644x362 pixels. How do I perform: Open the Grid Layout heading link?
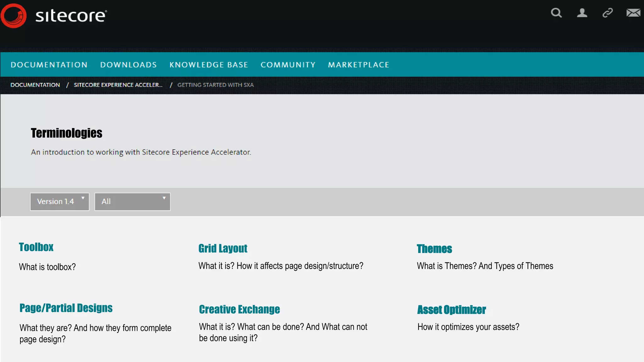pyautogui.click(x=223, y=248)
